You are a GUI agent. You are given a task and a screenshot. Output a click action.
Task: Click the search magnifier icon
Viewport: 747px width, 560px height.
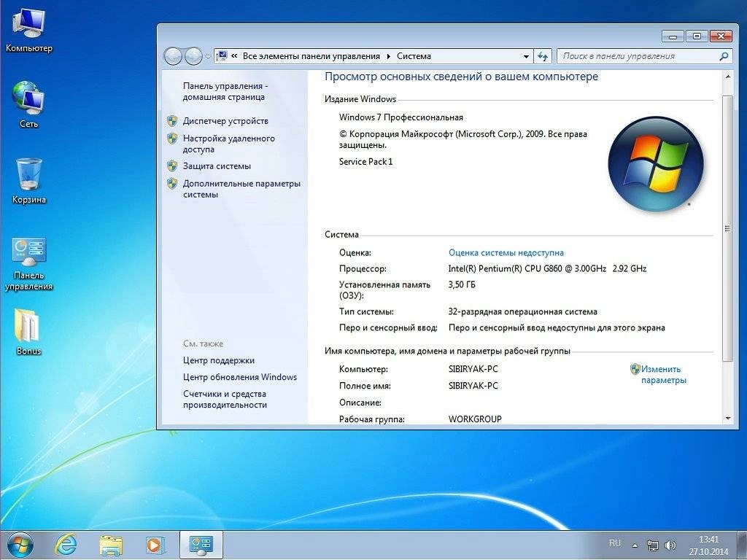click(x=724, y=56)
